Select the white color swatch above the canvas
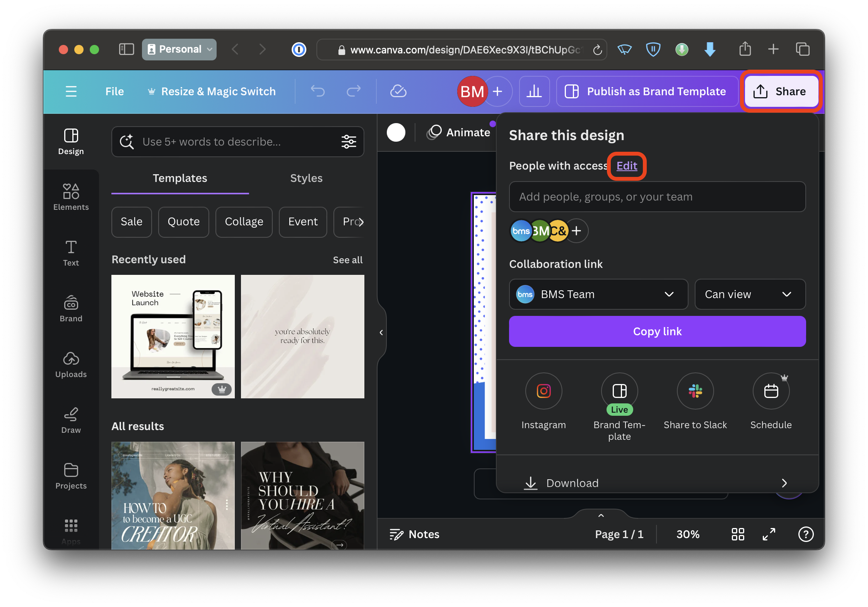The image size is (868, 607). point(396,132)
